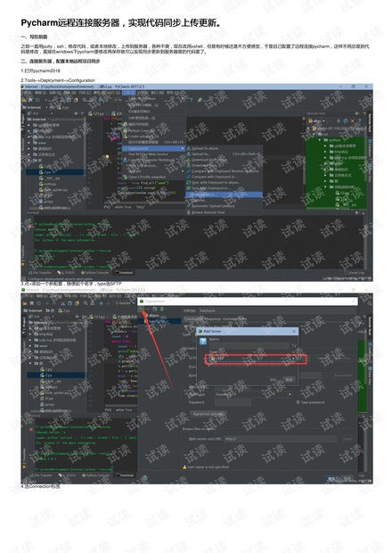Click red X icon in Remote Host toolbar
Screen dimensions: 392x553
pos(352,121)
